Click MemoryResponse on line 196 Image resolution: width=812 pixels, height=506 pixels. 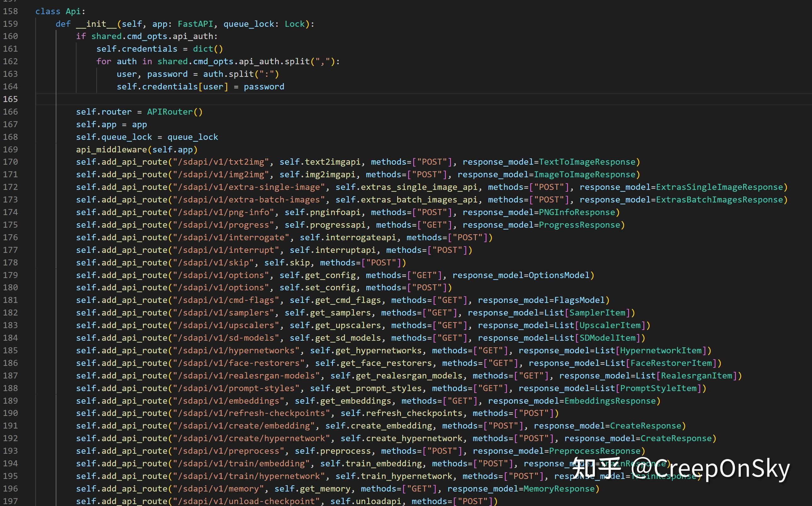click(559, 489)
